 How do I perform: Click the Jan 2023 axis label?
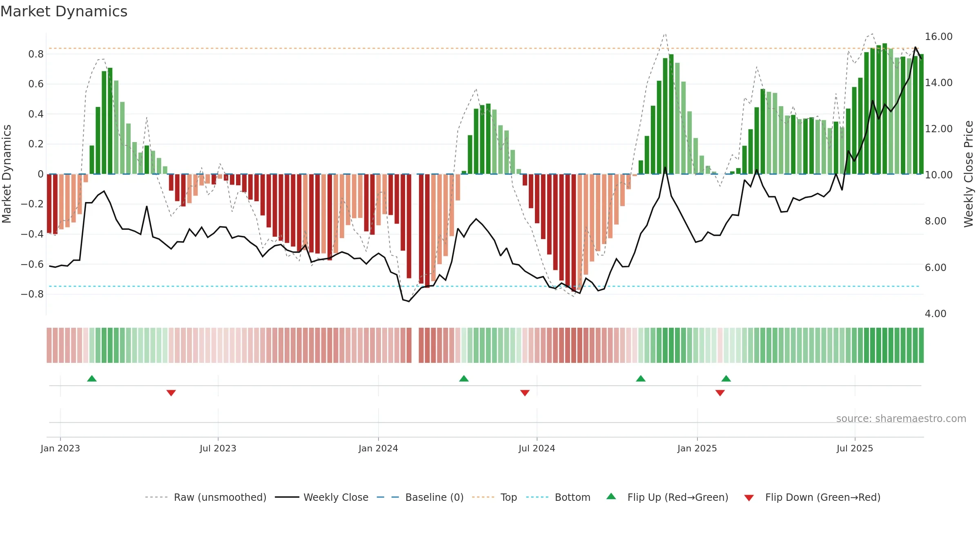(x=60, y=448)
